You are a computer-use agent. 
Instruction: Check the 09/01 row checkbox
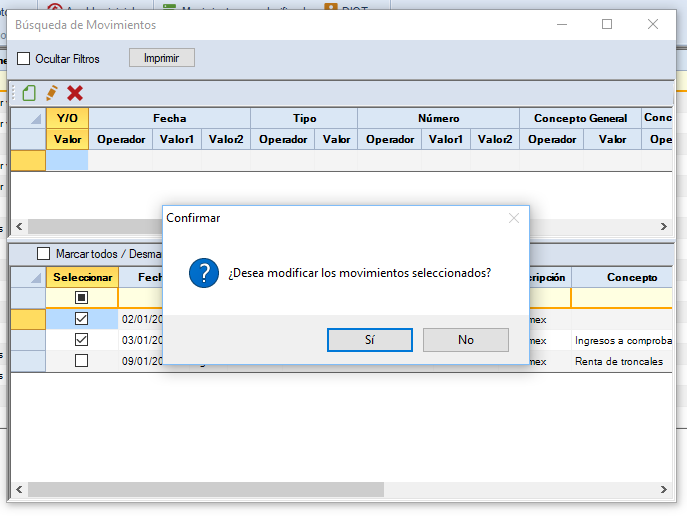[x=81, y=360]
